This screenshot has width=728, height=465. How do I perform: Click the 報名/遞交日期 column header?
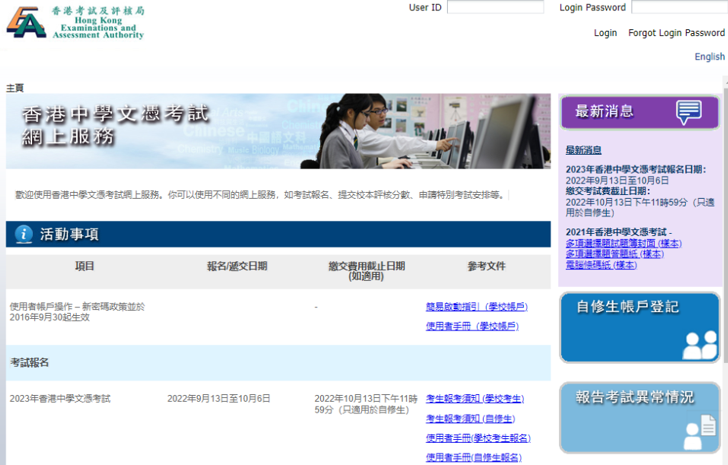coord(237,266)
